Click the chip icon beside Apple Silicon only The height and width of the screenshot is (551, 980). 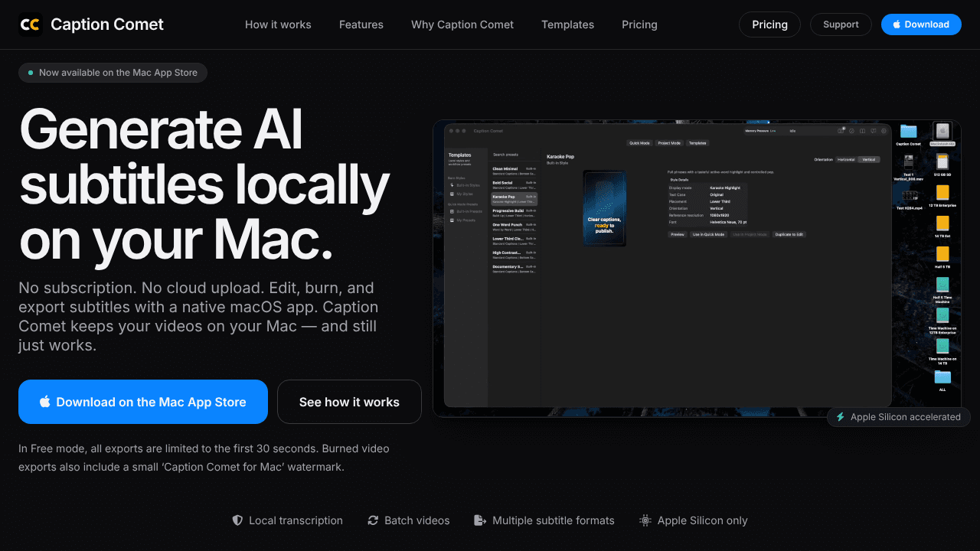coord(645,520)
